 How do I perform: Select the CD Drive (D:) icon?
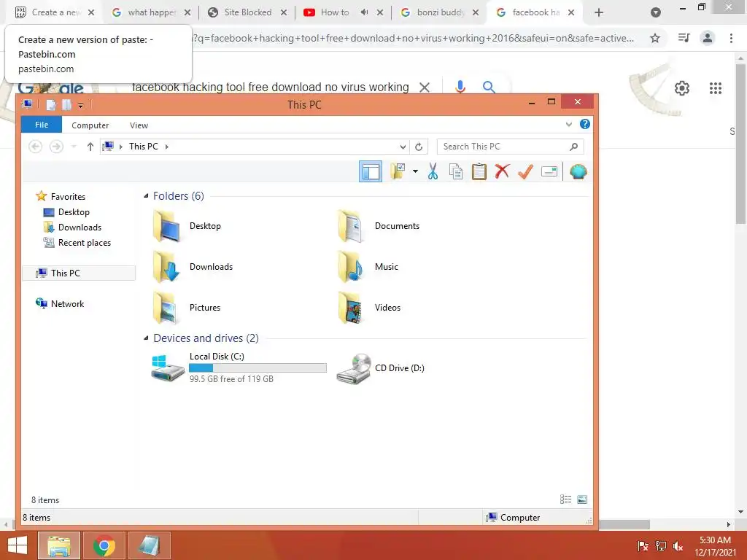pyautogui.click(x=354, y=368)
